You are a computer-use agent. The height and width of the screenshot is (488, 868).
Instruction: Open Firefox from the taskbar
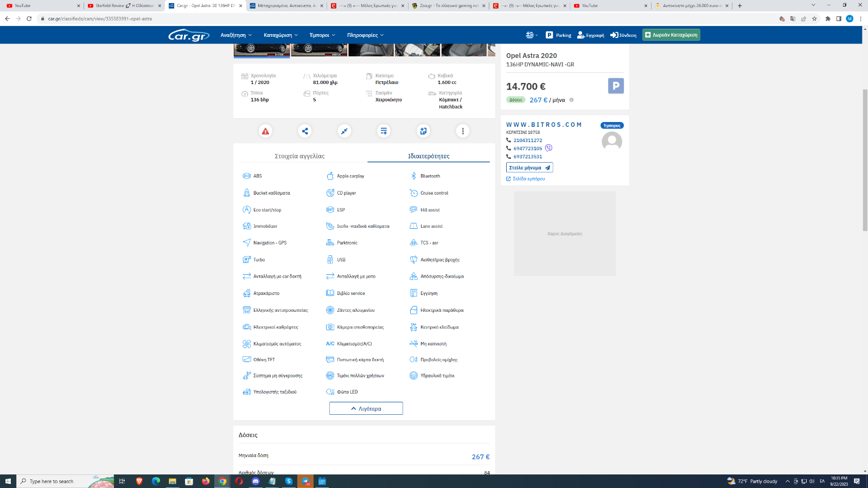[206, 481]
